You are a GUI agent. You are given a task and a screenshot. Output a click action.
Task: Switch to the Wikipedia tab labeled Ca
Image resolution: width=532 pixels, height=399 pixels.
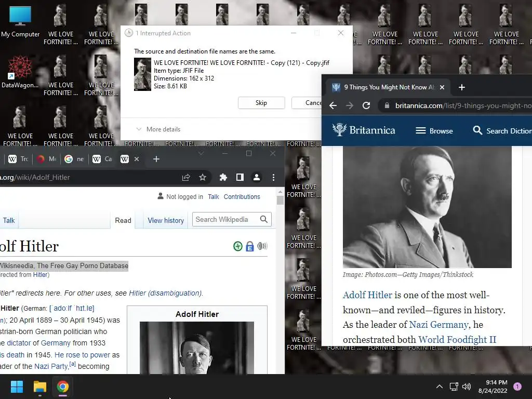102,159
